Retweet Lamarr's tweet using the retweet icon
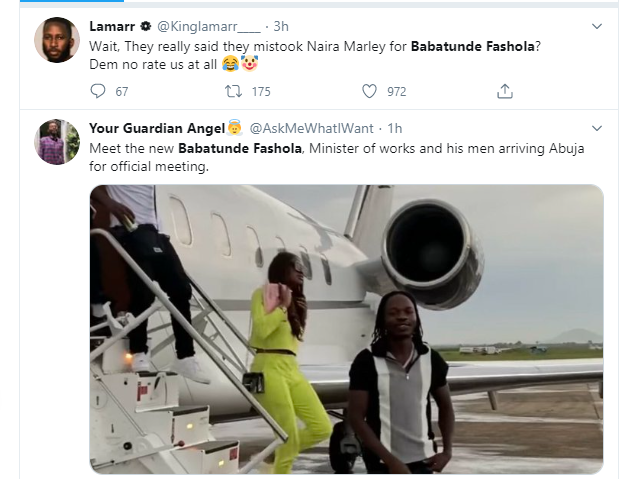635x479 pixels. (232, 91)
